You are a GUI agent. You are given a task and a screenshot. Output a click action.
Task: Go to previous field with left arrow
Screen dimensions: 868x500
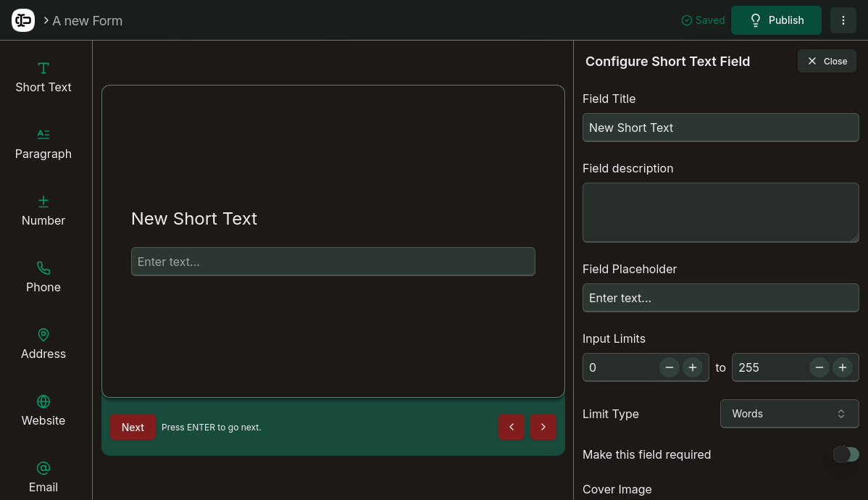coord(512,427)
